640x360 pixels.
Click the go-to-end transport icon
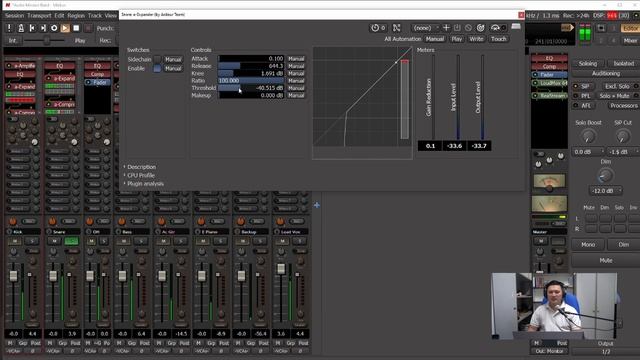tap(43, 28)
